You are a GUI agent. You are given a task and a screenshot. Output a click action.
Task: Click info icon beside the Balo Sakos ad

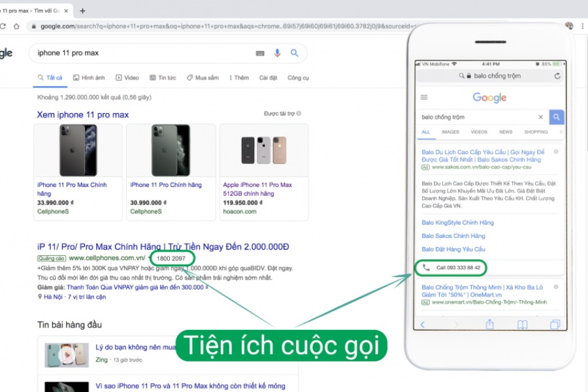(x=556, y=152)
